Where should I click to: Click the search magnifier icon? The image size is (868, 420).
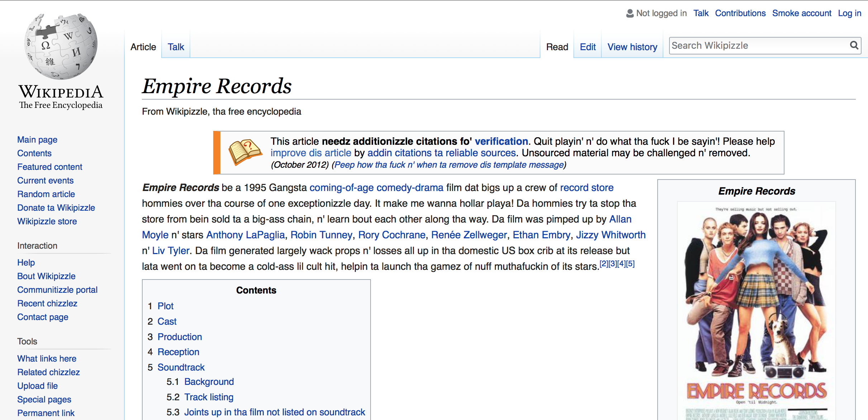click(x=854, y=46)
